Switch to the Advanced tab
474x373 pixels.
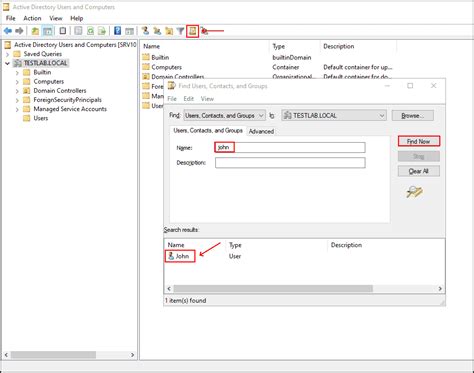pos(261,131)
